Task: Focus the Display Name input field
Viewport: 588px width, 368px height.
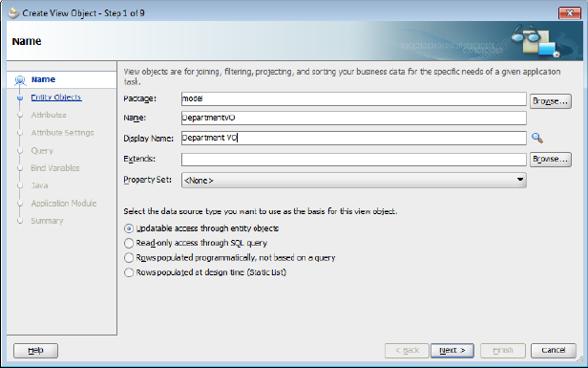Action: click(x=353, y=138)
